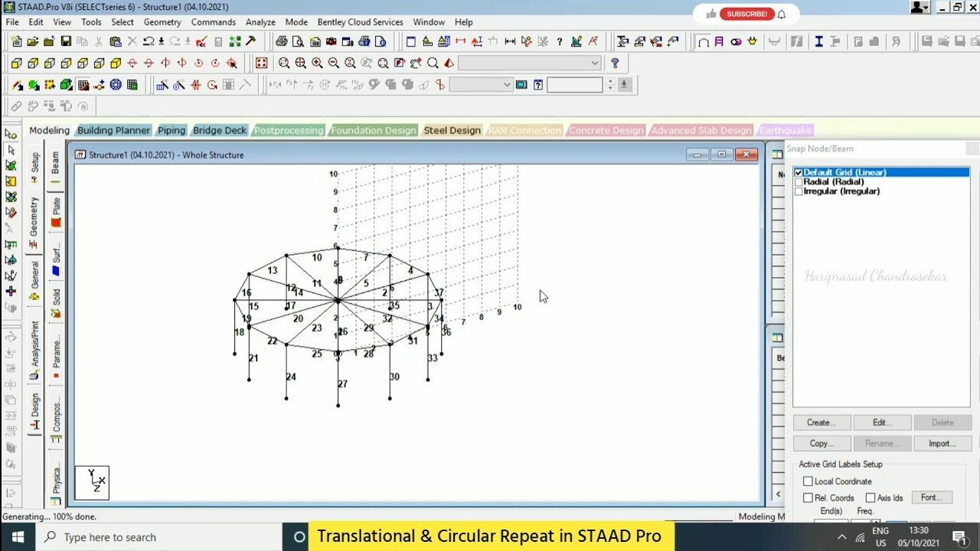Click the blue circular repeat icon
This screenshot has height=551, width=980.
click(116, 85)
